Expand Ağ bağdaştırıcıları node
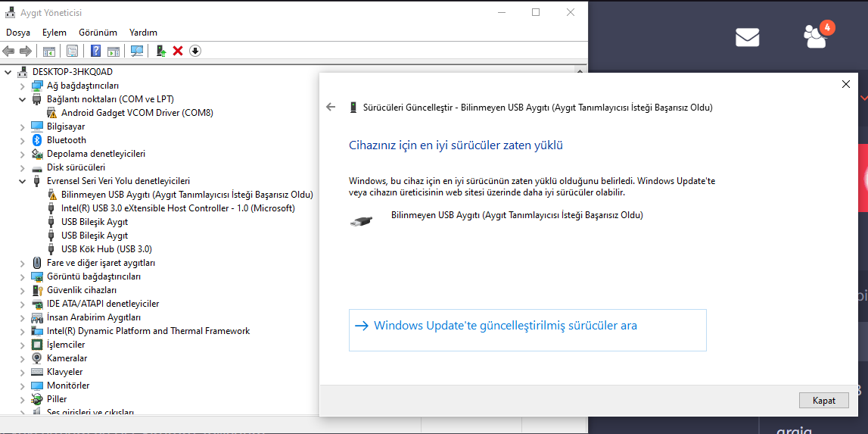The width and height of the screenshot is (868, 434). (22, 86)
